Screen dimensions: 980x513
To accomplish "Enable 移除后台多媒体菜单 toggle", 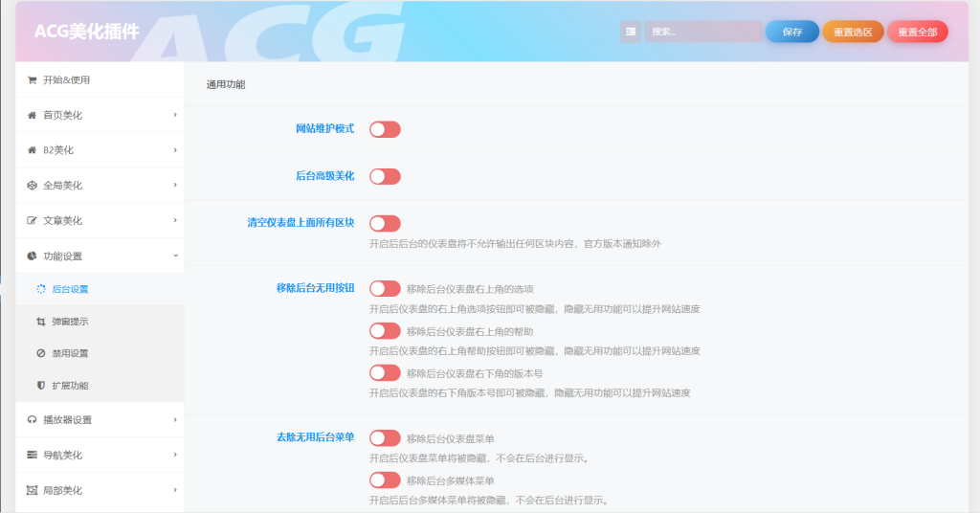I will pyautogui.click(x=385, y=480).
